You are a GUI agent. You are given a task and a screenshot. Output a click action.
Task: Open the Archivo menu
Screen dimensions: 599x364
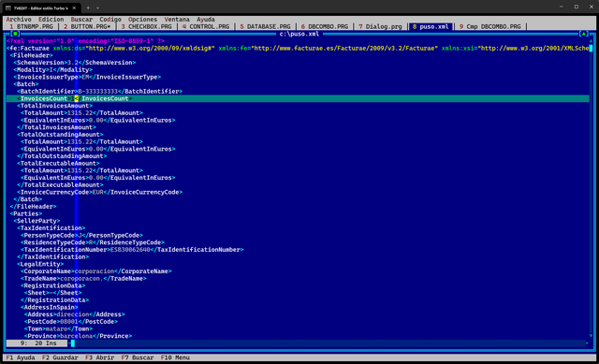19,19
